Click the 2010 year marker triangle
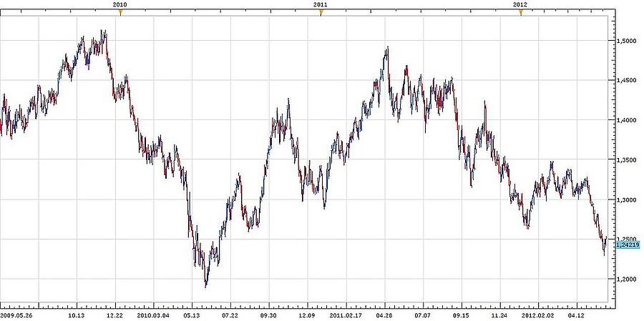The height and width of the screenshot is (321, 644). (120, 11)
